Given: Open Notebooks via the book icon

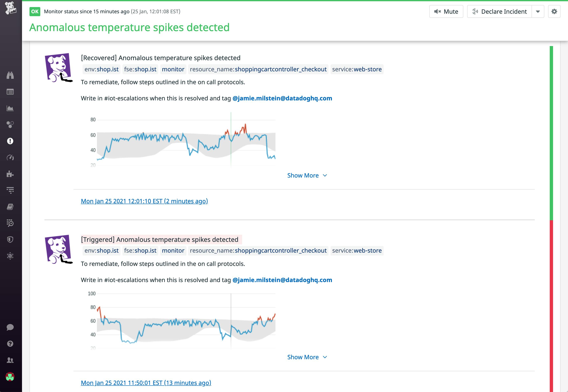Looking at the screenshot, I should (10, 207).
